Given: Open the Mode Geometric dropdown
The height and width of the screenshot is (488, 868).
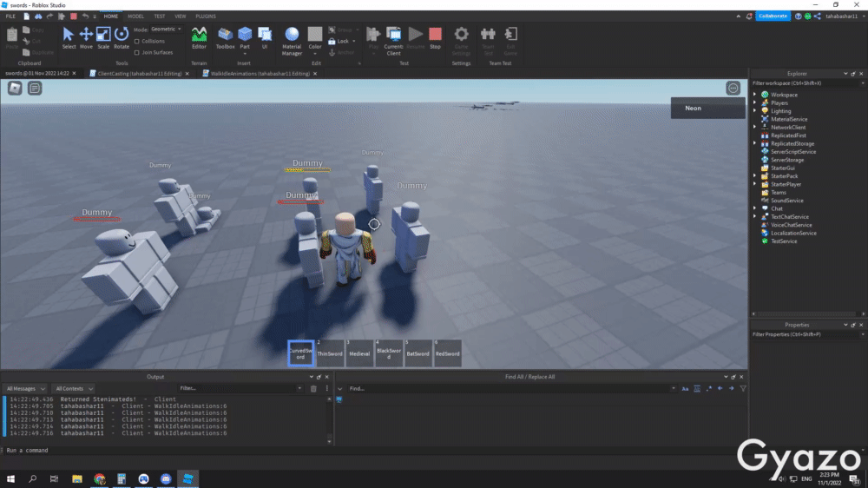Looking at the screenshot, I should (x=166, y=29).
